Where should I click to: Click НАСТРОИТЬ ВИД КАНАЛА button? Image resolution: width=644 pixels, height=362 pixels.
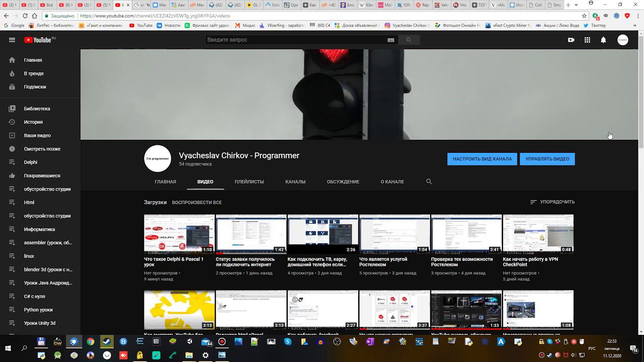[x=482, y=159]
